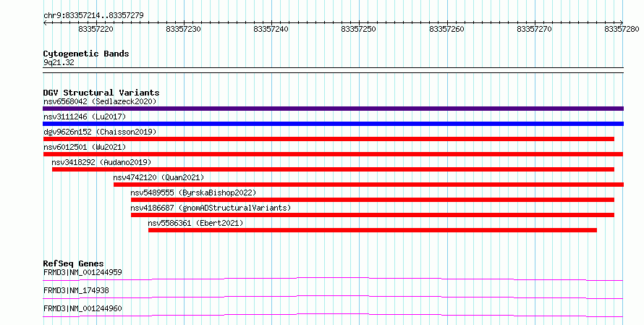Click the nsv6568042 (Sedlazeck2020) variant label

pos(100,101)
